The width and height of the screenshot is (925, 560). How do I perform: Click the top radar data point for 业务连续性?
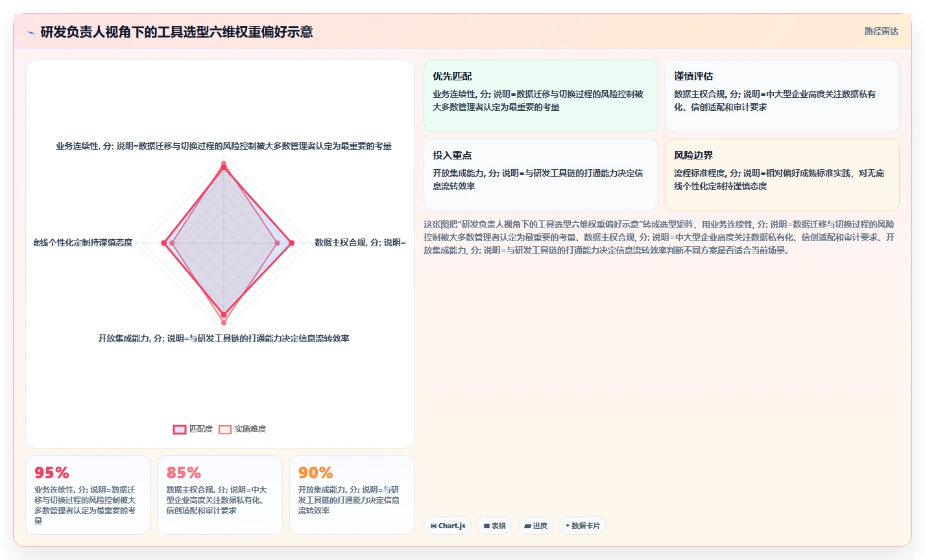pos(224,167)
